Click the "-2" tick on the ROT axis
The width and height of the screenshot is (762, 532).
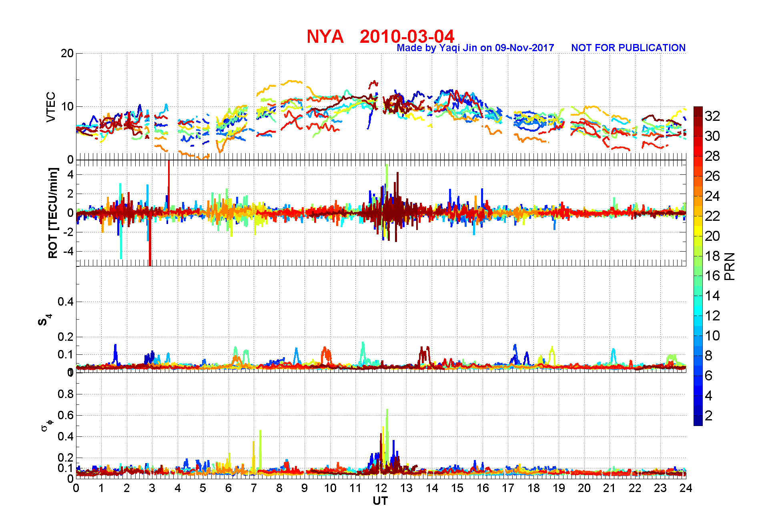click(x=69, y=232)
